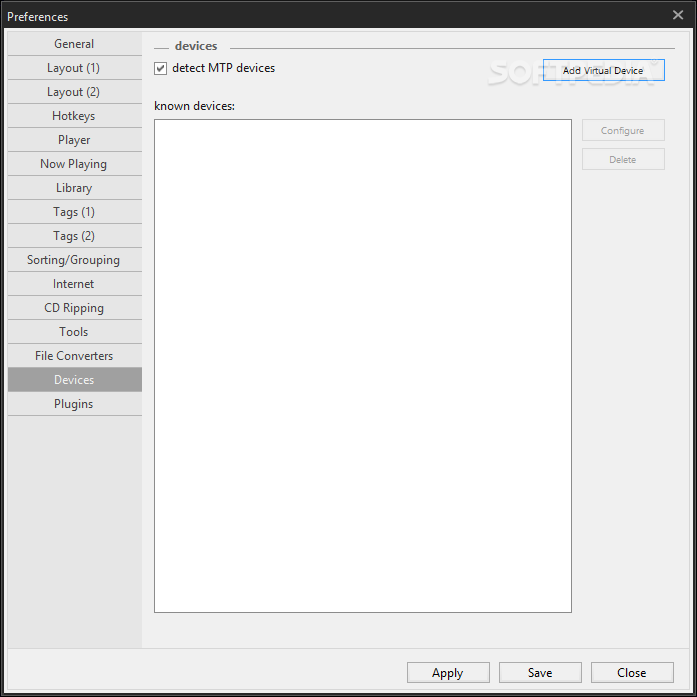Open the Hotkeys section

tap(75, 116)
